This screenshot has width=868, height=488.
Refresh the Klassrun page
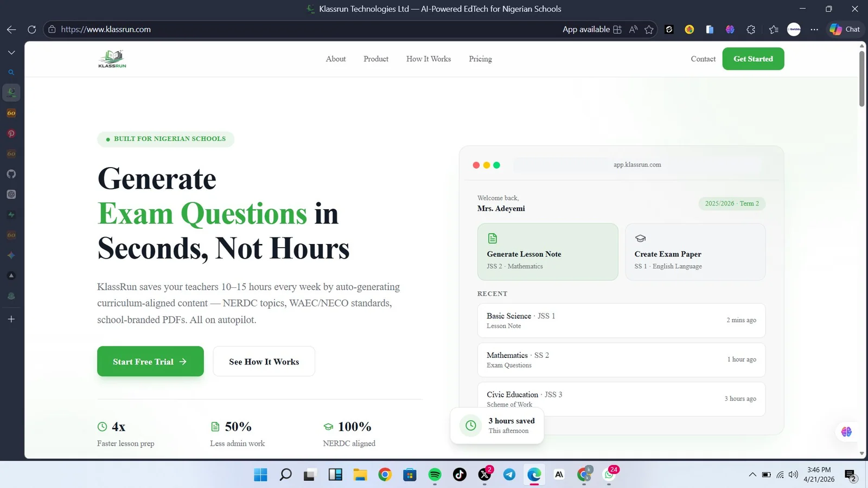tap(31, 29)
